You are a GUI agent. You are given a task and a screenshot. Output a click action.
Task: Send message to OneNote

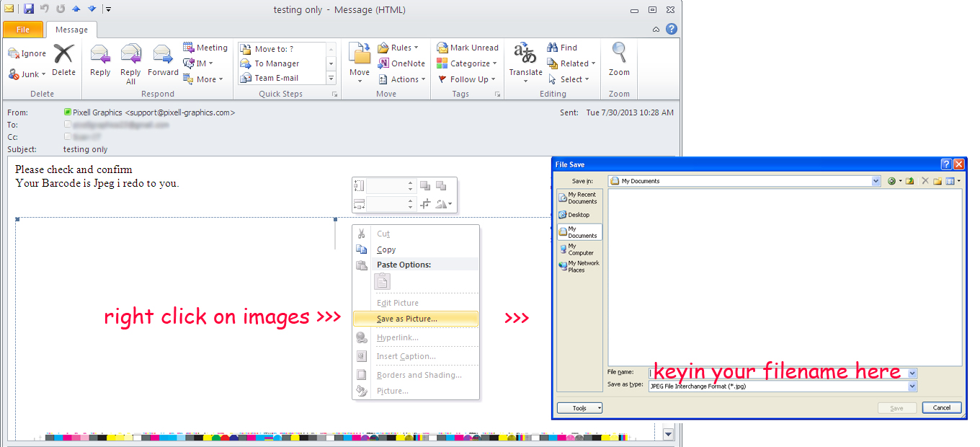[401, 63]
